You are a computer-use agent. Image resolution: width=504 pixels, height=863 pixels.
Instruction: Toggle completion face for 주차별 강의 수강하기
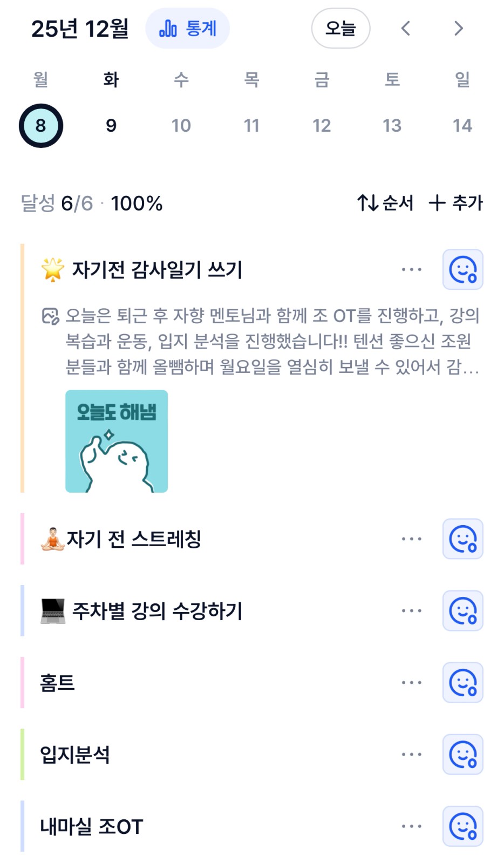click(462, 610)
